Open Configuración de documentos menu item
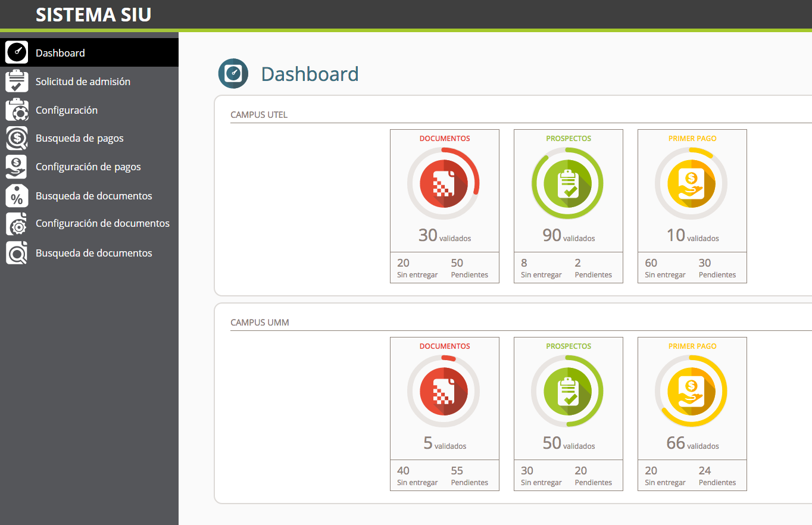 89,224
